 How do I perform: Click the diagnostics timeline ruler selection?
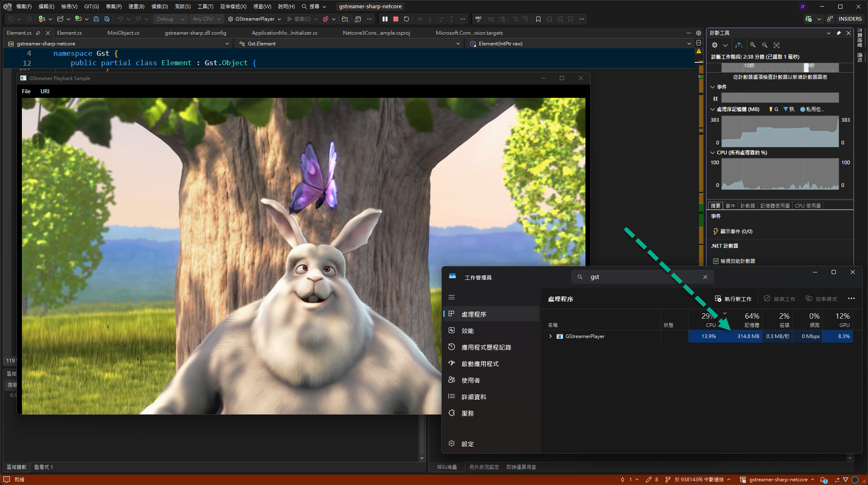806,66
